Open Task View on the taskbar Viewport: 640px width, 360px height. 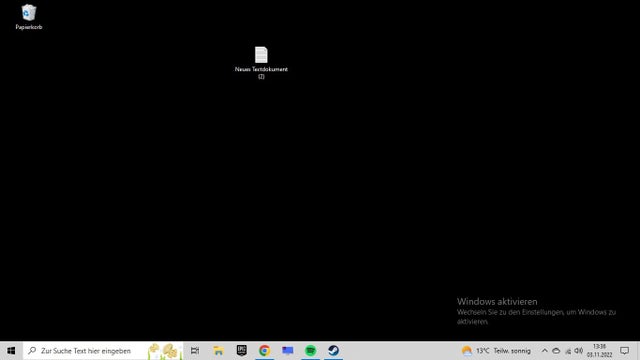coord(195,351)
